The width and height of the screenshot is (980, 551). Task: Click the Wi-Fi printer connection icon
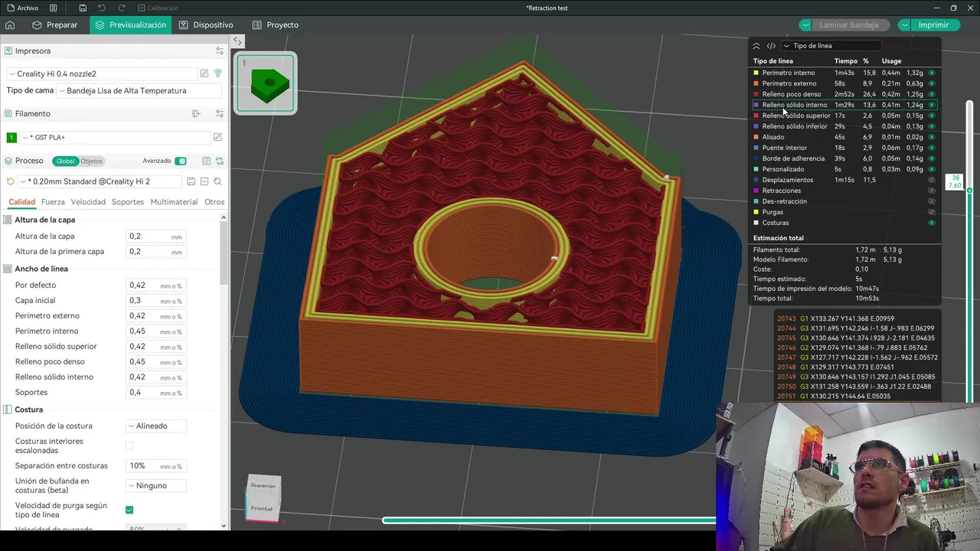point(218,73)
